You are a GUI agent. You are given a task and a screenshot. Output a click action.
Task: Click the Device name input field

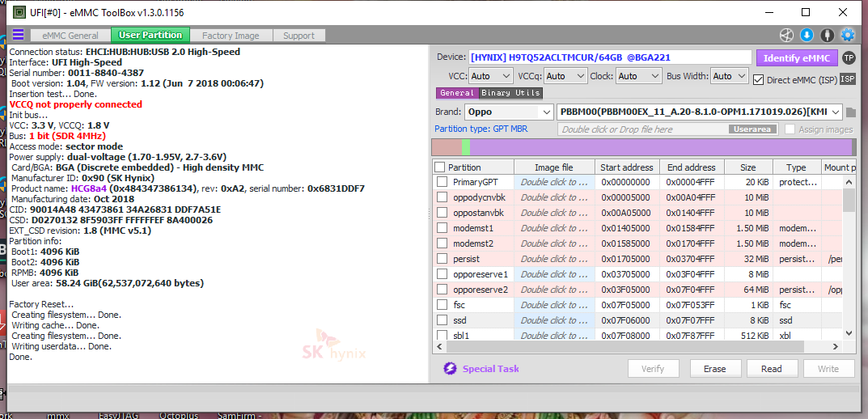click(611, 57)
